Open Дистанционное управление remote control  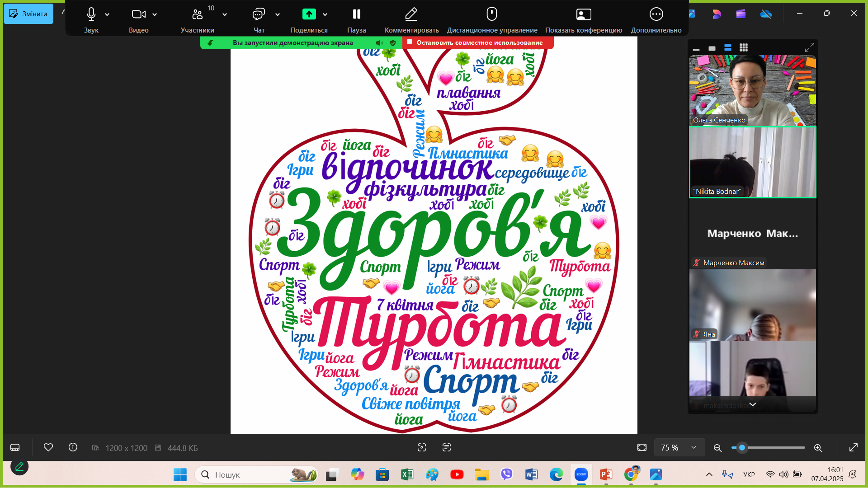click(x=492, y=19)
